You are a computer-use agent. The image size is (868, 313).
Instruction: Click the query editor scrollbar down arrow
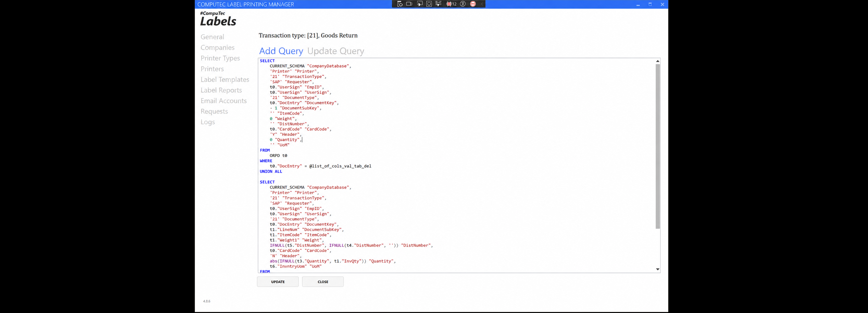click(657, 269)
